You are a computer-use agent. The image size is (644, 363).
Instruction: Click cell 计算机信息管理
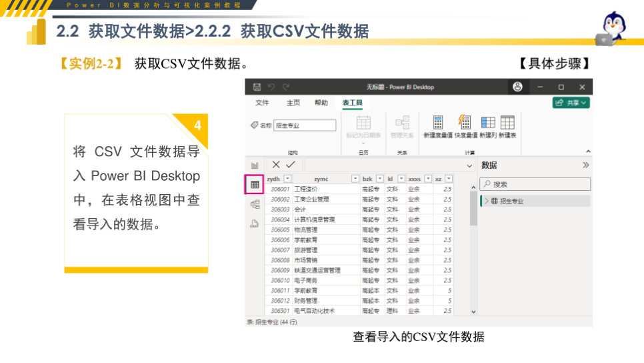pyautogui.click(x=314, y=220)
